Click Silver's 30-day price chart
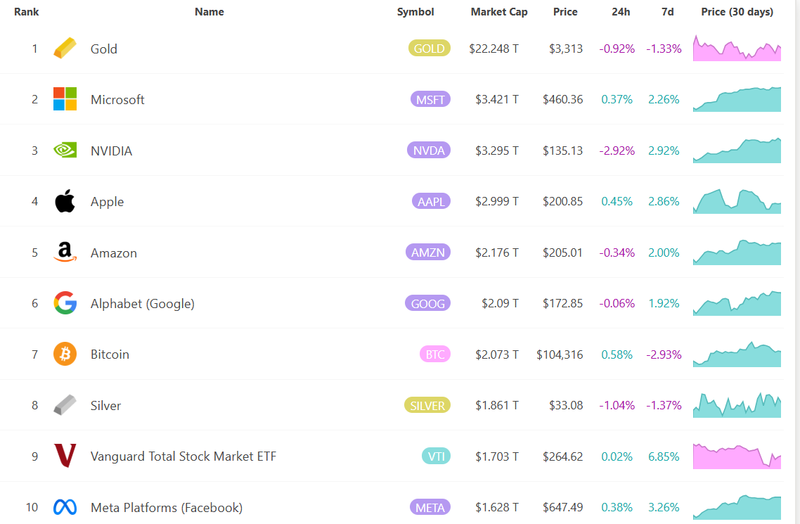 [x=737, y=405]
